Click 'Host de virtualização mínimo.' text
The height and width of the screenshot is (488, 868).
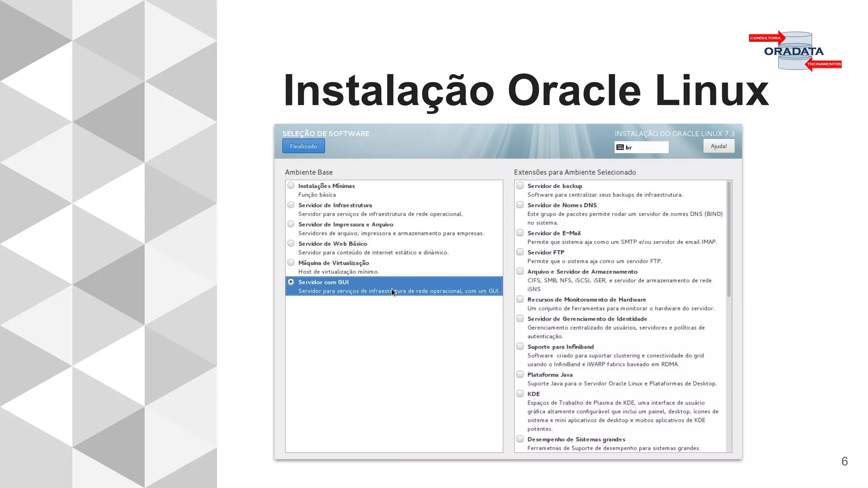click(x=339, y=272)
